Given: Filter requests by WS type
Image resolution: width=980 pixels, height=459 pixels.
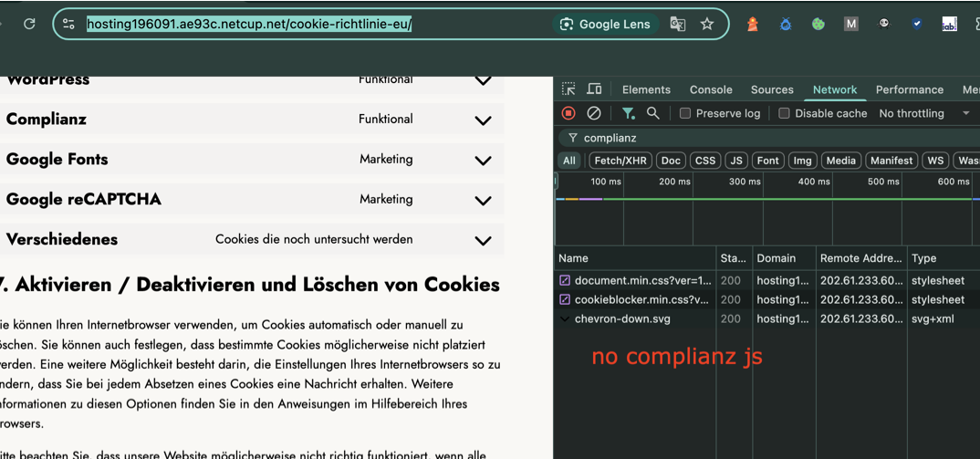Looking at the screenshot, I should [935, 161].
